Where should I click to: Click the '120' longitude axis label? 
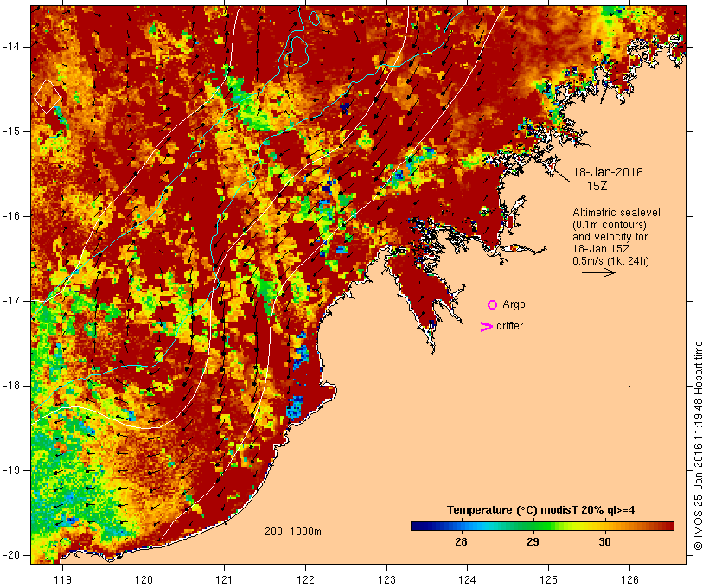point(144,579)
